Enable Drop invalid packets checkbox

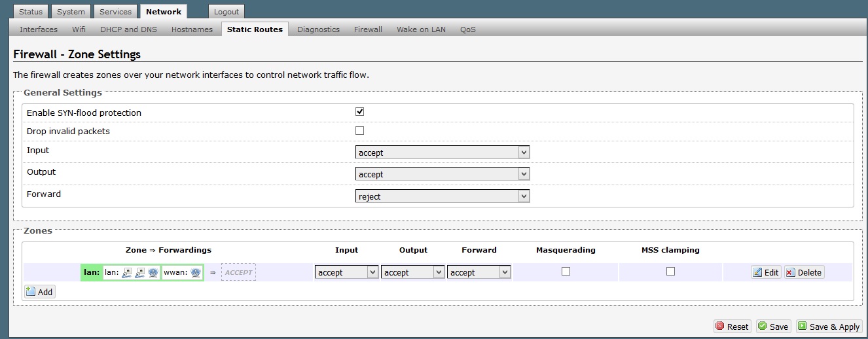[359, 130]
